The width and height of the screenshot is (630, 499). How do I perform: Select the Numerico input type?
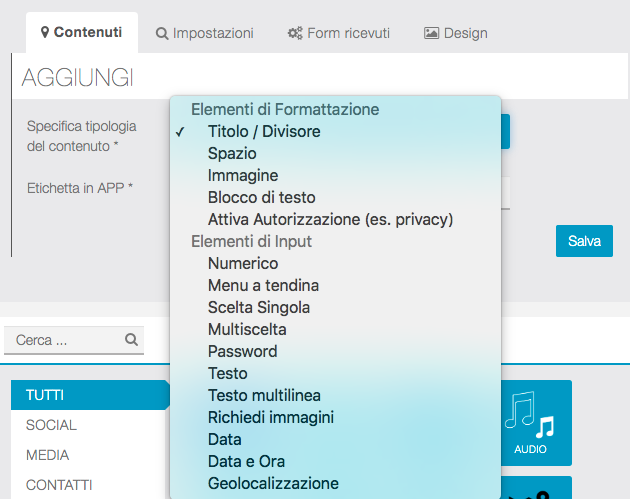click(x=243, y=263)
